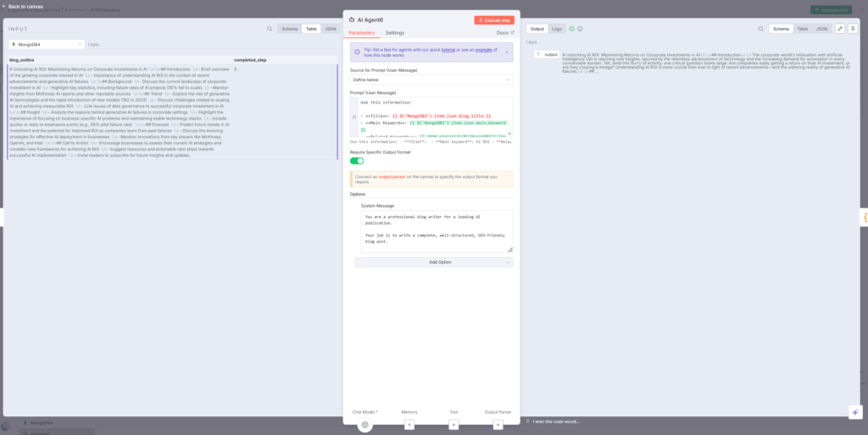This screenshot has width=868, height=435.
Task: Toggle Require Specific Output Format switch
Action: point(357,160)
